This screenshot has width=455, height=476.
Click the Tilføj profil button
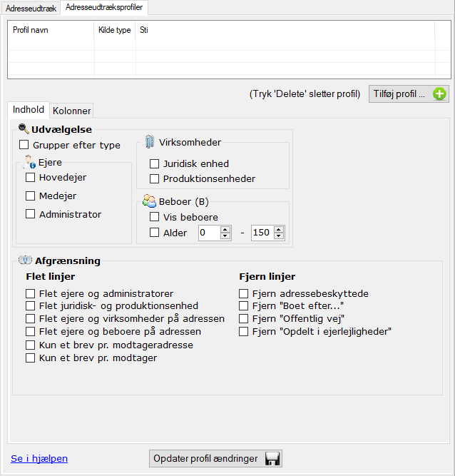(x=409, y=93)
